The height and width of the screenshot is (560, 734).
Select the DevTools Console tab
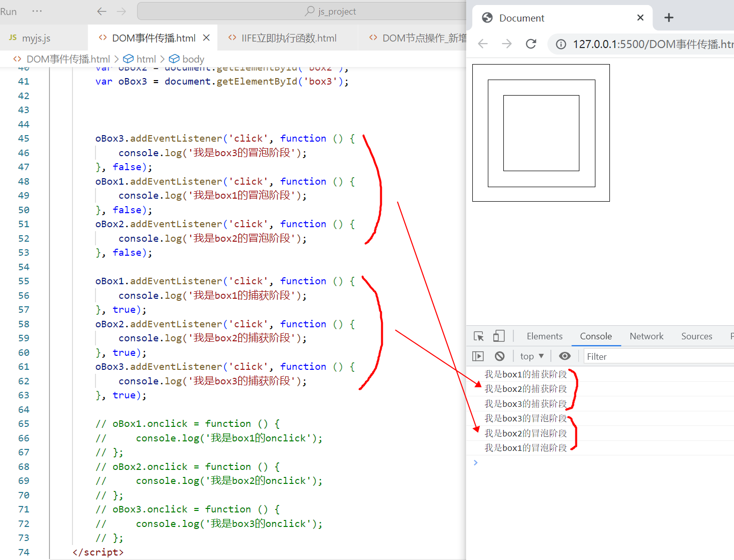tap(595, 336)
